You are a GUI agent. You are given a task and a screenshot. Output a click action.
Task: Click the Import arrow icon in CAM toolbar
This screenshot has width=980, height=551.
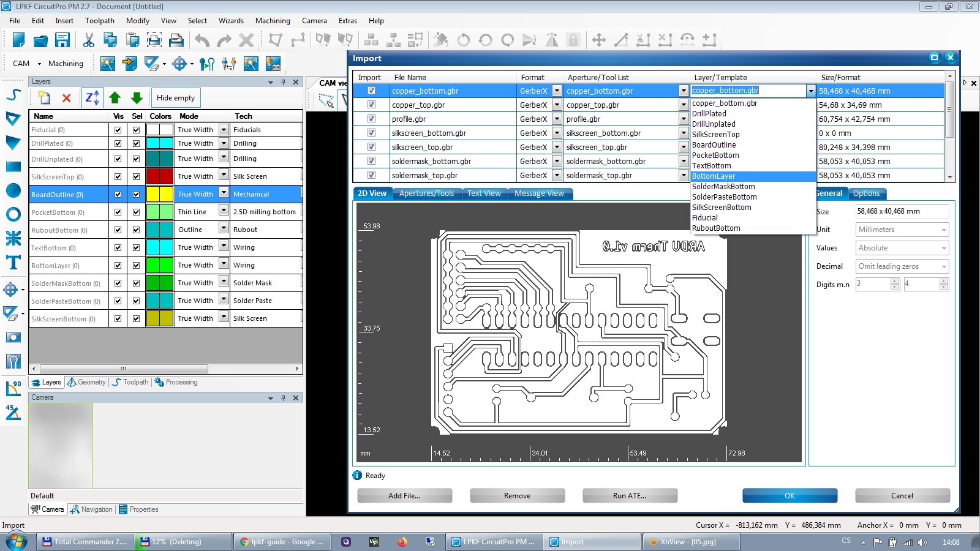tap(130, 64)
